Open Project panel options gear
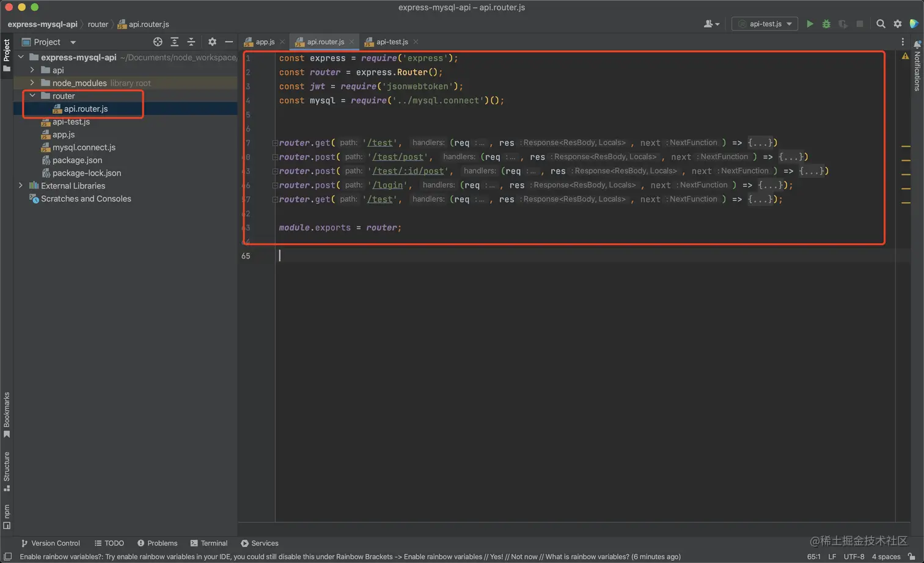 [x=212, y=42]
